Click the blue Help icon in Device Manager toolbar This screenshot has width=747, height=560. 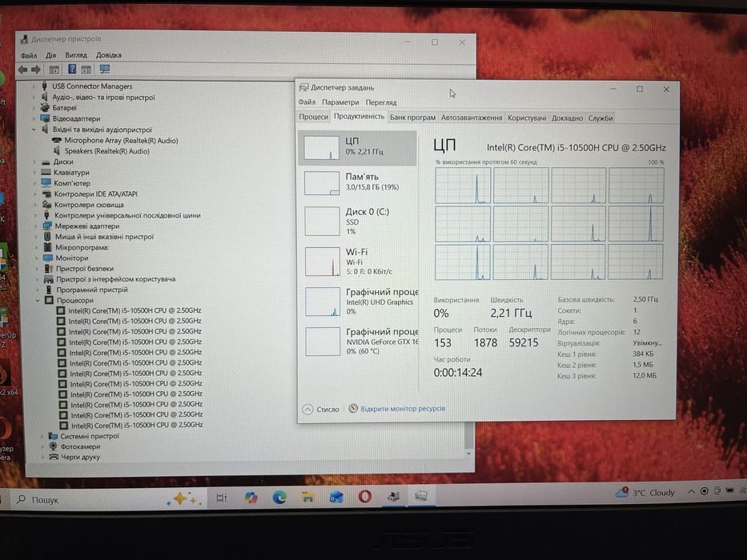pyautogui.click(x=72, y=70)
